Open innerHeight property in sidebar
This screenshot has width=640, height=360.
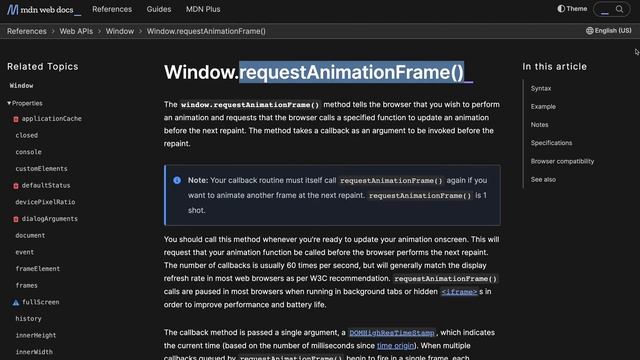tap(36, 336)
